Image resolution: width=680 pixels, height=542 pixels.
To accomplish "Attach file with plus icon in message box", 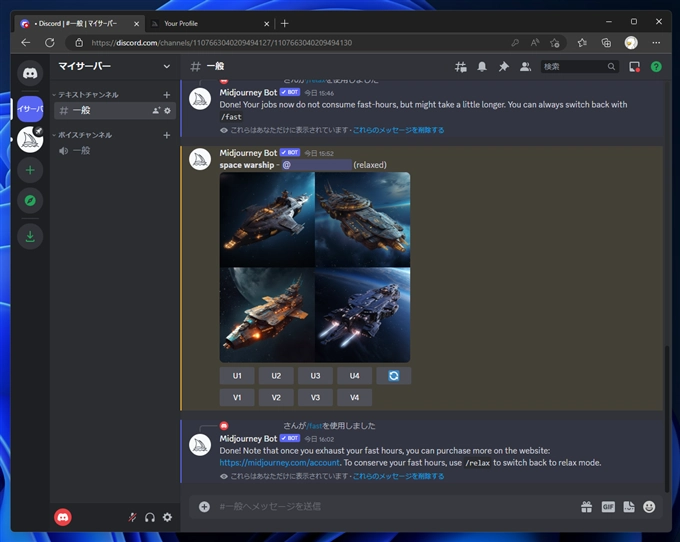I will [204, 506].
